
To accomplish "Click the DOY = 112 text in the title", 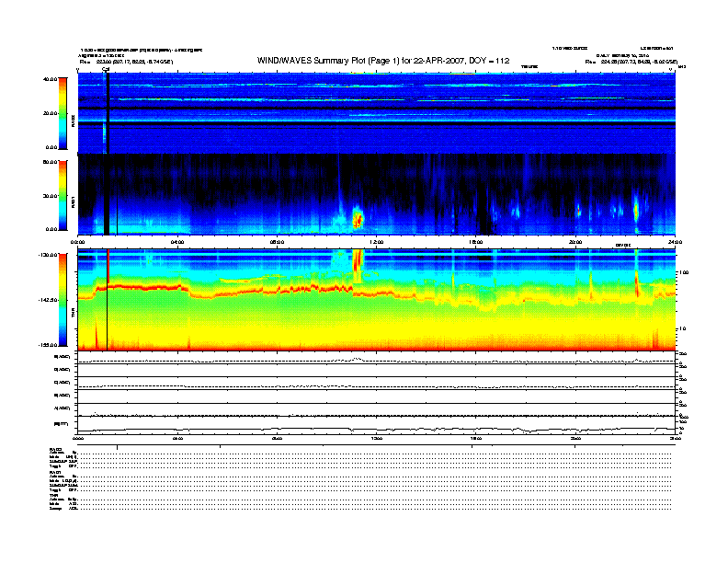I will (x=489, y=61).
